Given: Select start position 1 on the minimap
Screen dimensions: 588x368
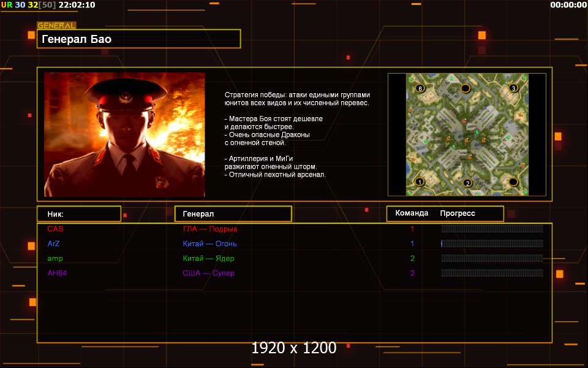Looking at the screenshot, I should (x=420, y=182).
